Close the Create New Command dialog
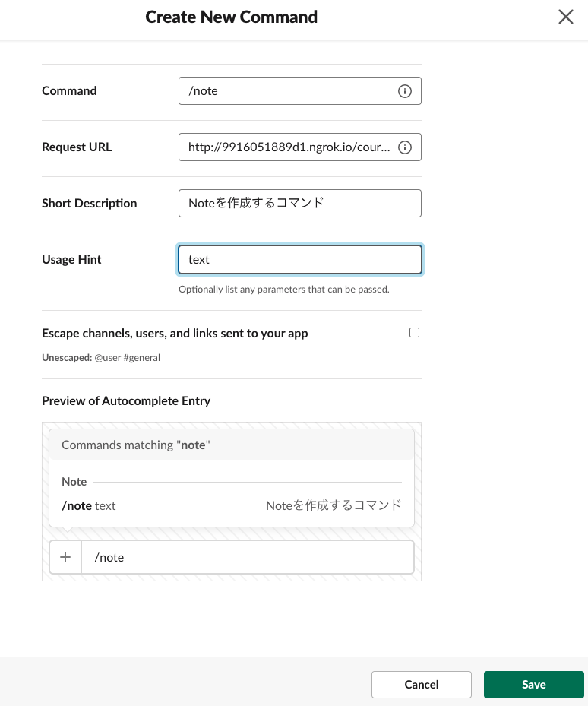Viewport: 588px width, 706px height. [x=565, y=17]
